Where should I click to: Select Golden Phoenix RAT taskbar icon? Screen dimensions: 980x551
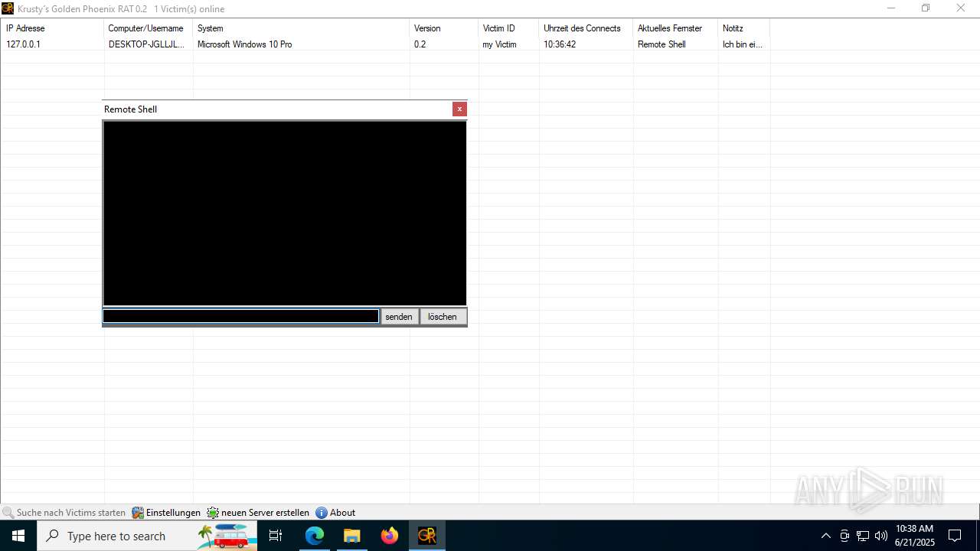point(427,536)
